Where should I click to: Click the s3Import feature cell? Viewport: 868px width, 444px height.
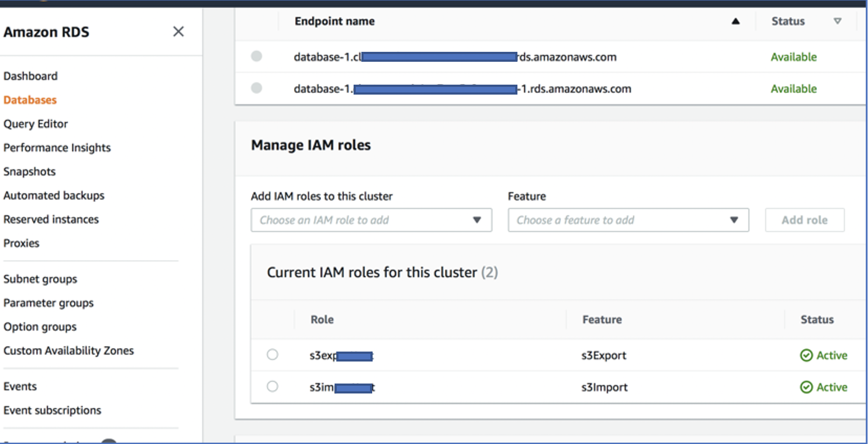click(x=604, y=387)
